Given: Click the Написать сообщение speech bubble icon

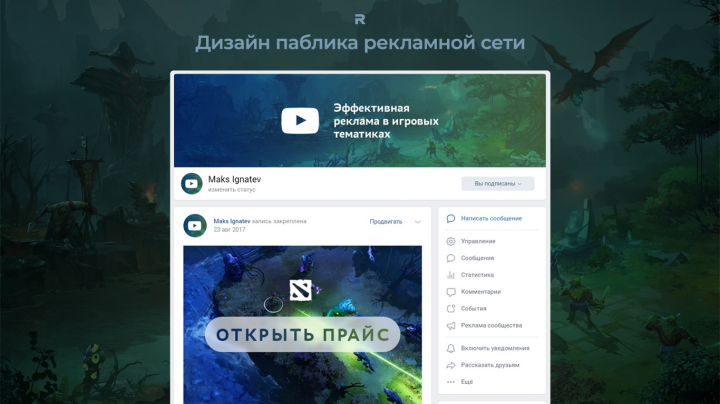Looking at the screenshot, I should point(451,219).
